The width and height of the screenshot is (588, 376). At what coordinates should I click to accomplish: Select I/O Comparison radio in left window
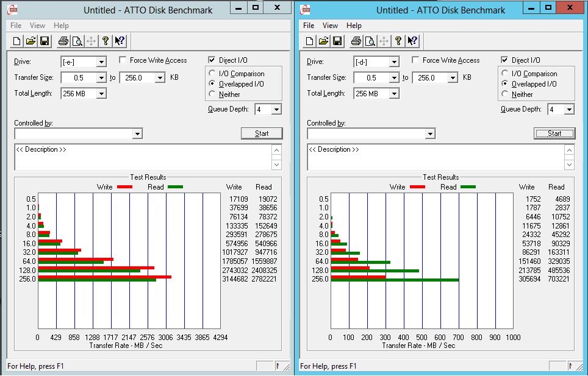212,73
